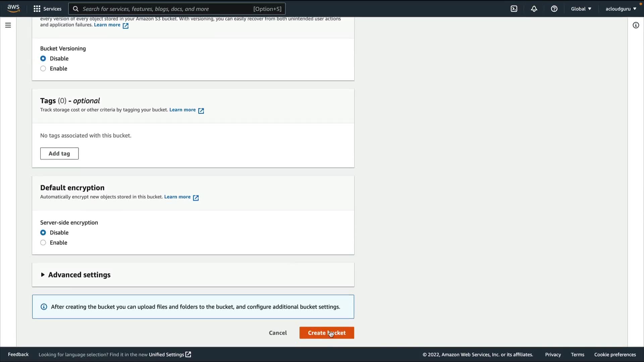Open the help question mark icon
The width and height of the screenshot is (644, 362).
tap(554, 9)
